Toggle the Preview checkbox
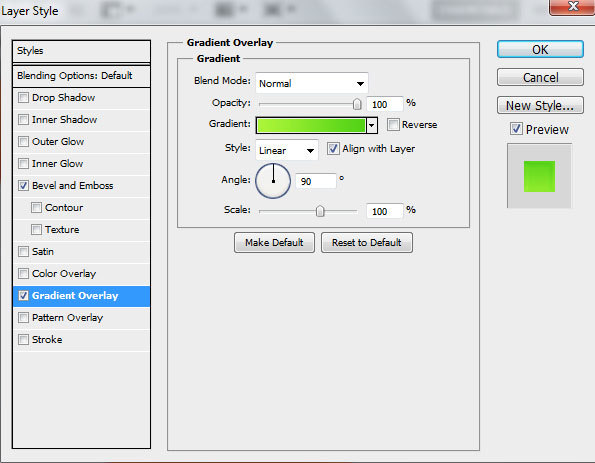595x463 pixels. 516,129
